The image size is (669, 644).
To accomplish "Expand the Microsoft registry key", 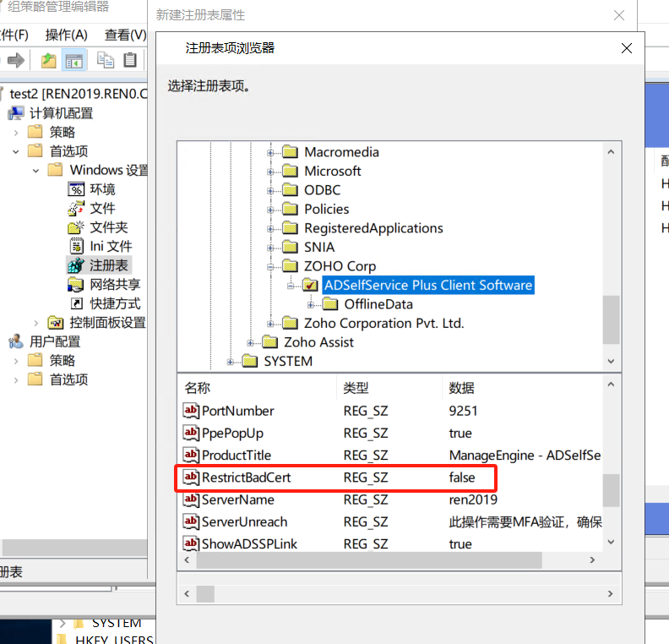I will pos(271,172).
